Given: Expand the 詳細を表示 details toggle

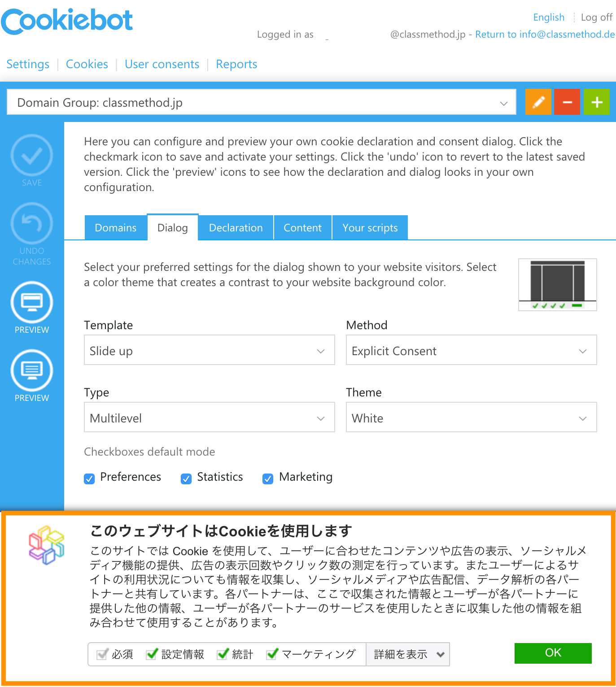Looking at the screenshot, I should (408, 654).
